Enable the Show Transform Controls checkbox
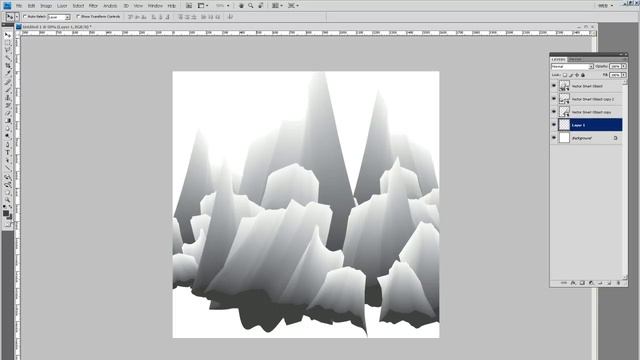640x360 pixels. point(78,17)
